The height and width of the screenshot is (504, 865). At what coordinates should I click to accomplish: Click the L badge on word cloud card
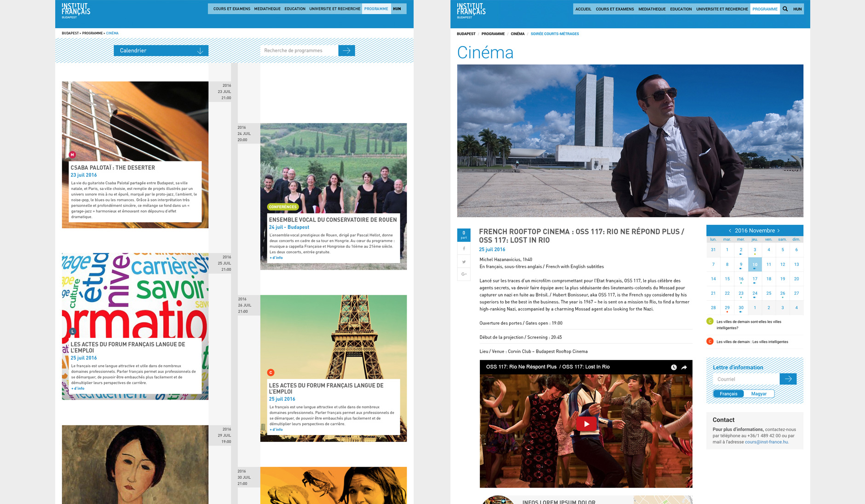click(72, 331)
